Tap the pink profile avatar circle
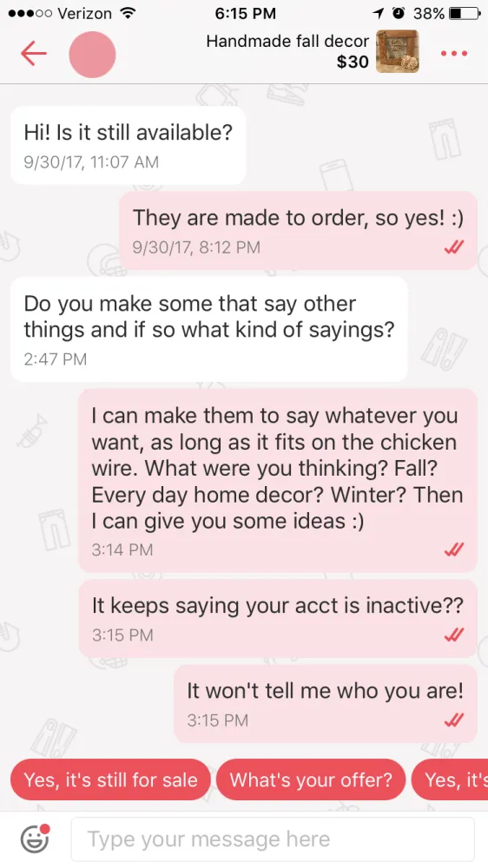488x868 pixels. (x=93, y=54)
